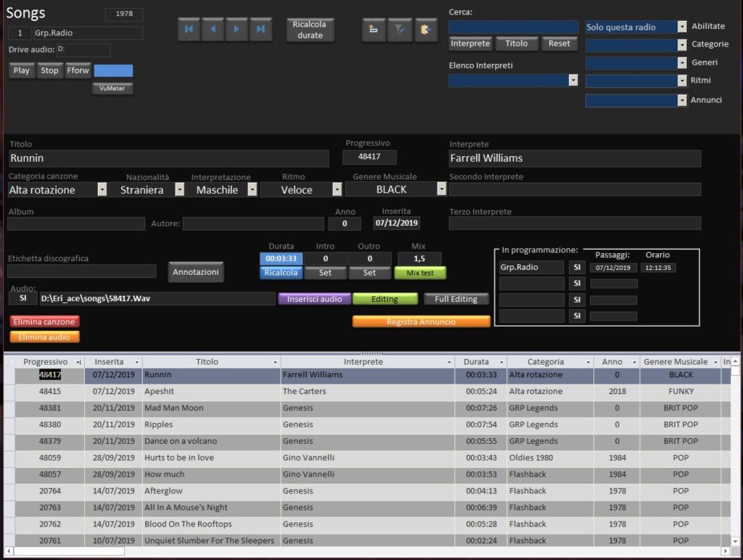Image resolution: width=743 pixels, height=560 pixels.
Task: Click green Mix test button
Action: (x=420, y=273)
